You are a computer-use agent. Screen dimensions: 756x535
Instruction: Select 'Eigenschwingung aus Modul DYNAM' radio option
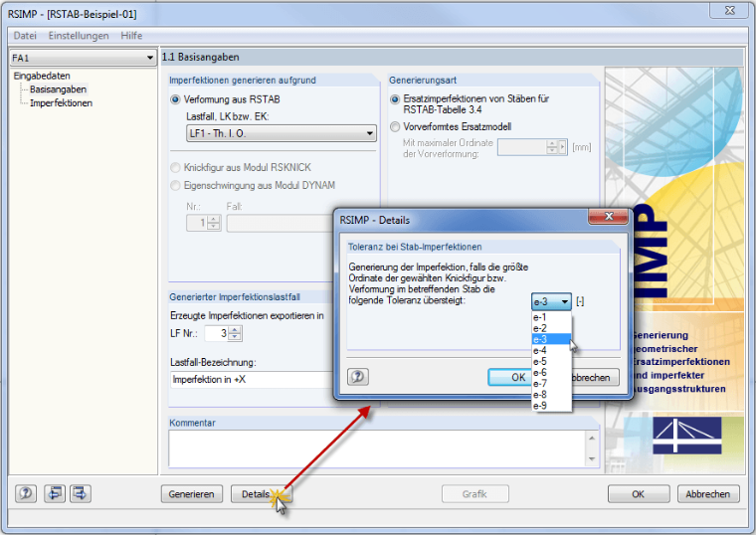pyautogui.click(x=175, y=186)
